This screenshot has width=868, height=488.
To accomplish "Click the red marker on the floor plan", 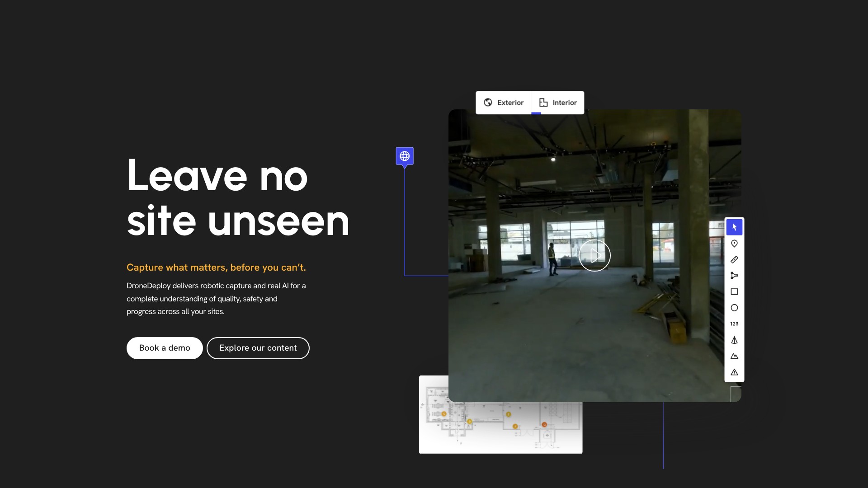I will [544, 424].
